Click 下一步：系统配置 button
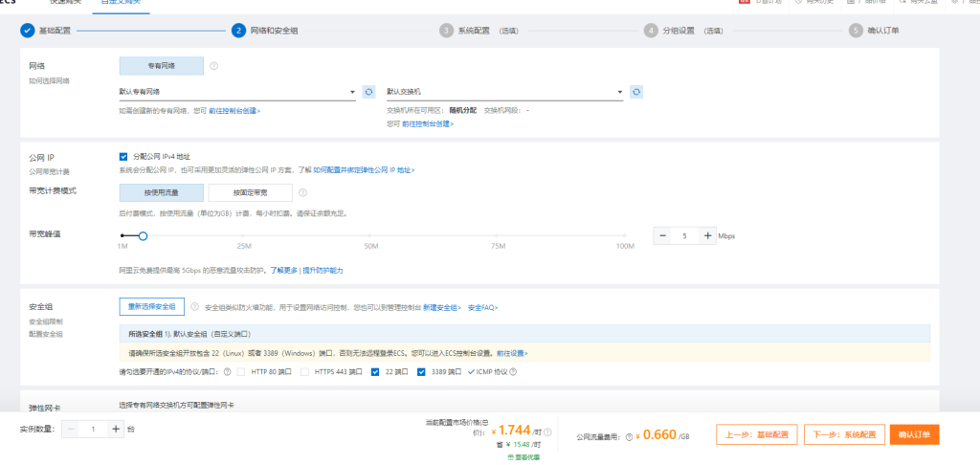 click(844, 434)
